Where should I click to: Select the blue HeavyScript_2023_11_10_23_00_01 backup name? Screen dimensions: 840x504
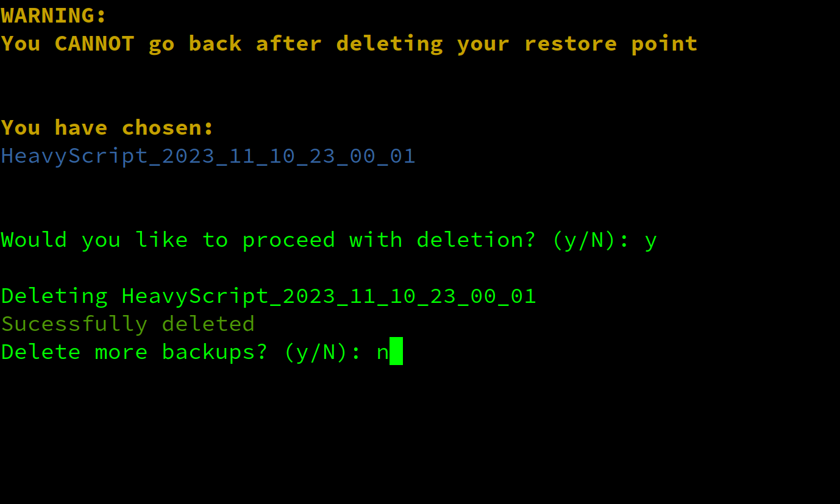[x=208, y=156]
